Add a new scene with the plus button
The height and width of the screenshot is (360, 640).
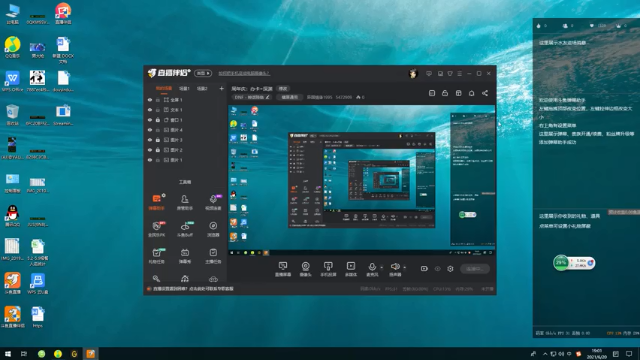tap(221, 89)
